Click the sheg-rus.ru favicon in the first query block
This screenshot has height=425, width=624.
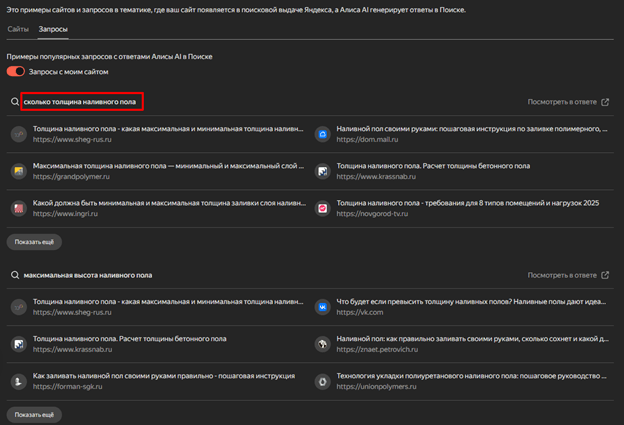tap(19, 134)
